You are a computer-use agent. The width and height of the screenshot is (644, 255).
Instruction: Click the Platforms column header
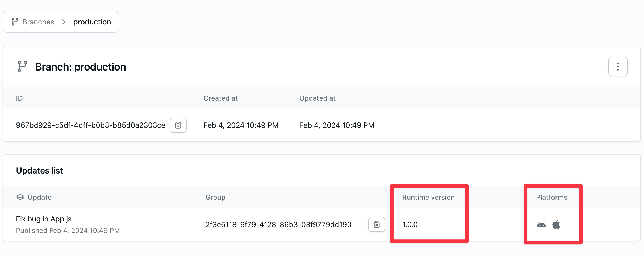[551, 197]
